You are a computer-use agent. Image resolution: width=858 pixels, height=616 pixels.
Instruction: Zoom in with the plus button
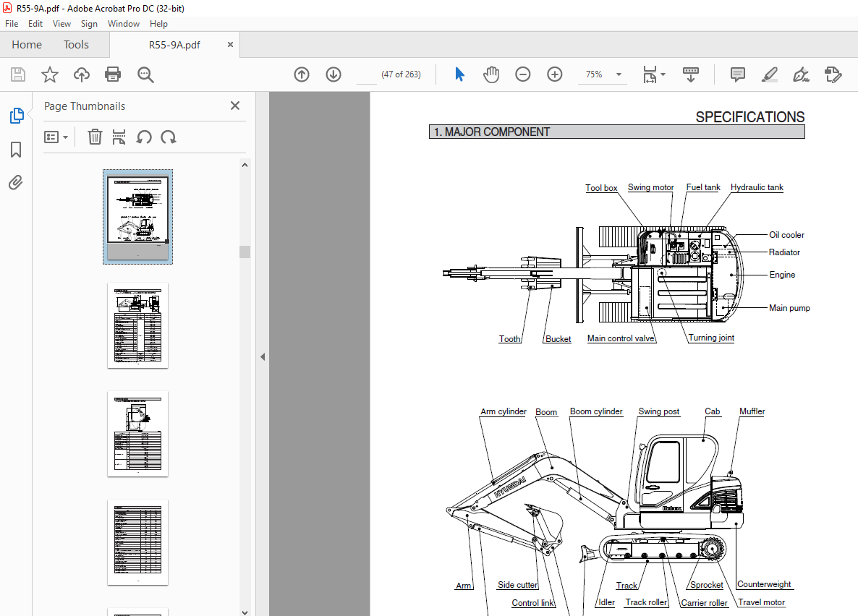[x=554, y=74]
